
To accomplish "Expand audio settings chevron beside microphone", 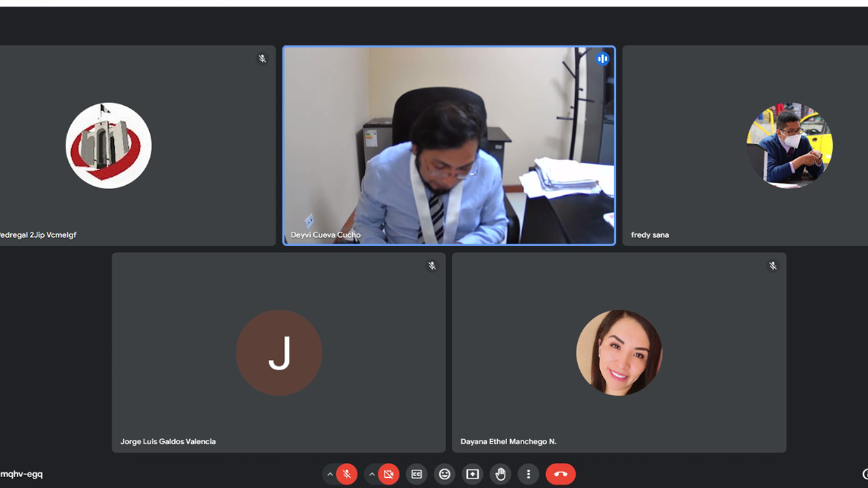I will coord(330,474).
